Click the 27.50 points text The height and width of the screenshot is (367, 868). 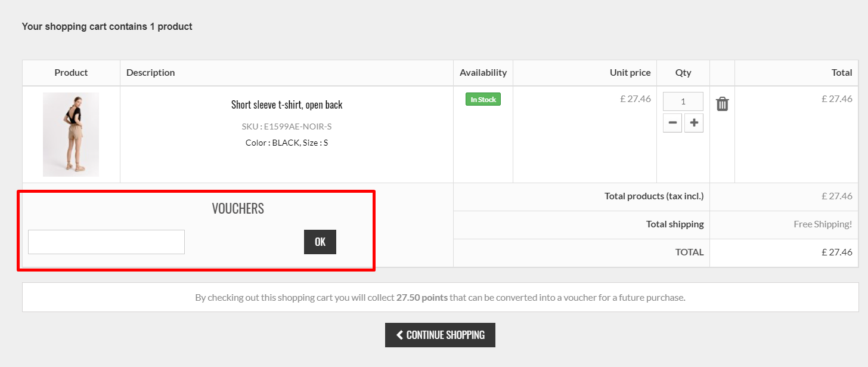422,297
